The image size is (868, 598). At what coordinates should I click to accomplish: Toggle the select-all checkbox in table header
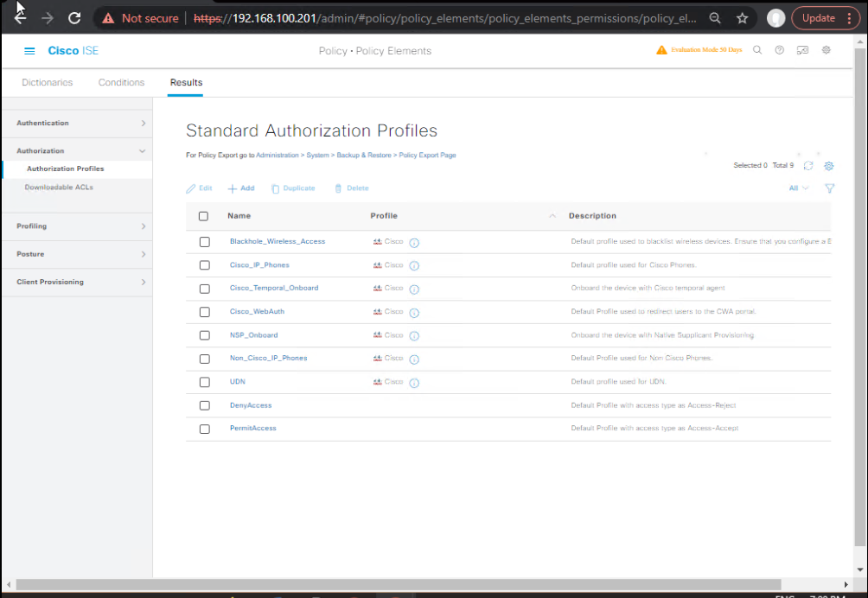(x=204, y=216)
